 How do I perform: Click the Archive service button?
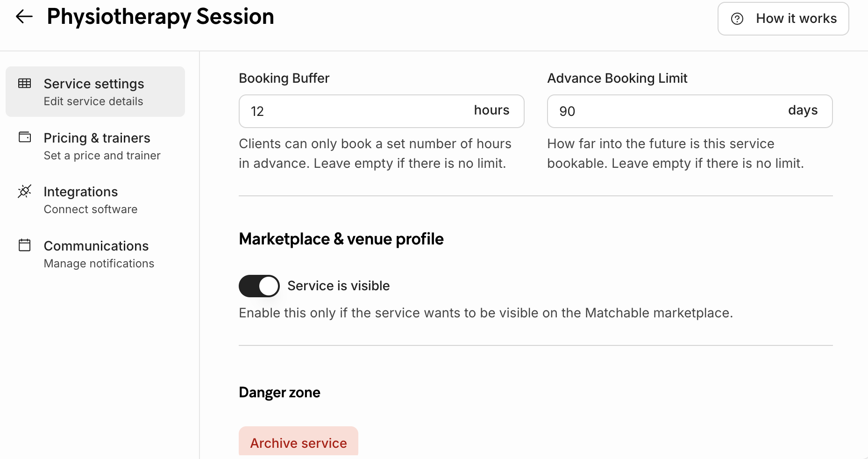point(299,442)
